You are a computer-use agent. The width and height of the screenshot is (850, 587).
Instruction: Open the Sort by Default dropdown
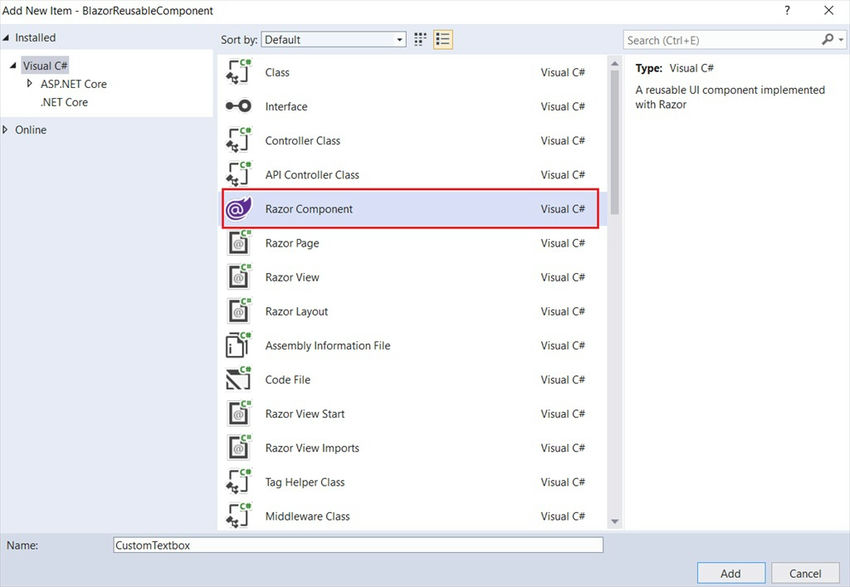click(333, 40)
